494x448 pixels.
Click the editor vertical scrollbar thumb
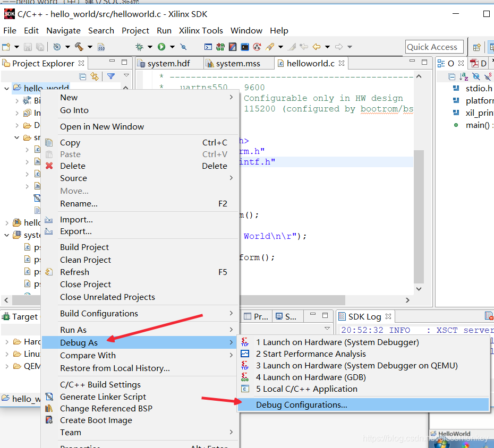tap(419, 217)
